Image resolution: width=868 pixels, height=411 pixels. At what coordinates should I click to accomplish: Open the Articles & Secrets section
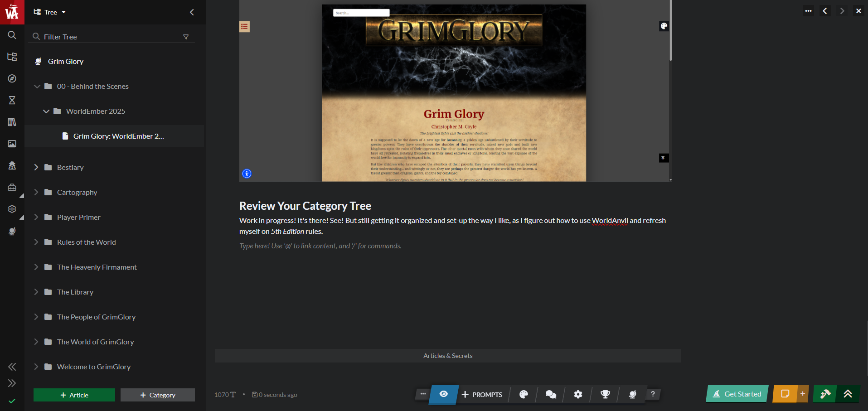pyautogui.click(x=448, y=356)
